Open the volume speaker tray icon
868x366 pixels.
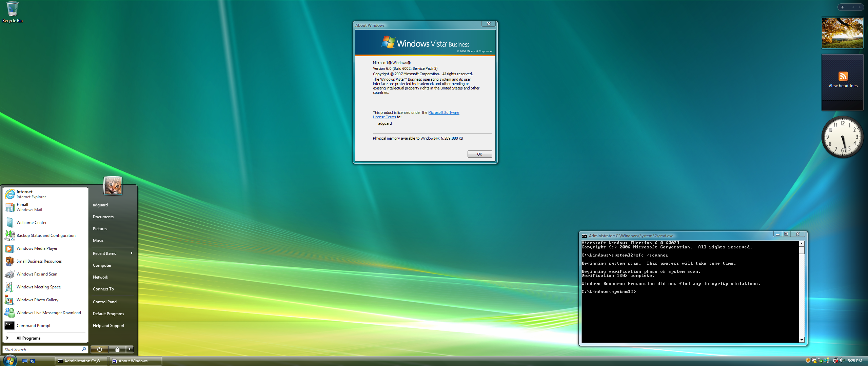point(842,361)
